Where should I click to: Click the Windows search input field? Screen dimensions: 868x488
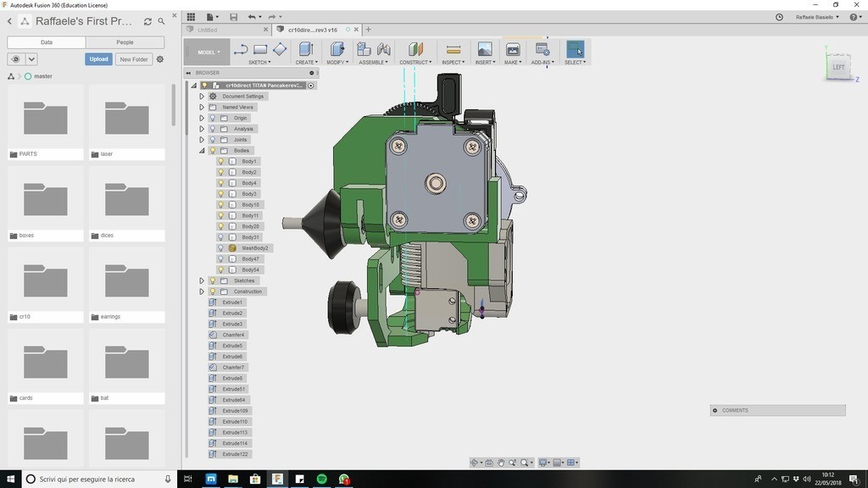[100, 480]
